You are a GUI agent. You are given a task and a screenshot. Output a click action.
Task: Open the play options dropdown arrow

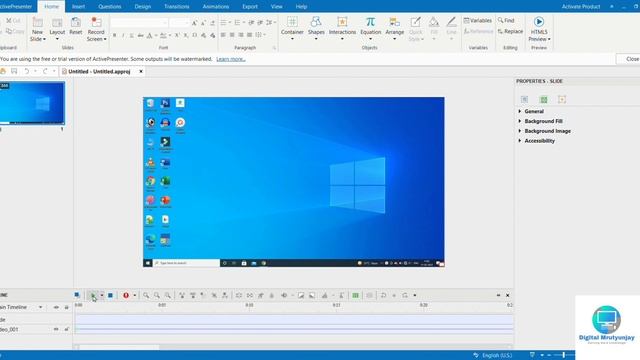102,295
